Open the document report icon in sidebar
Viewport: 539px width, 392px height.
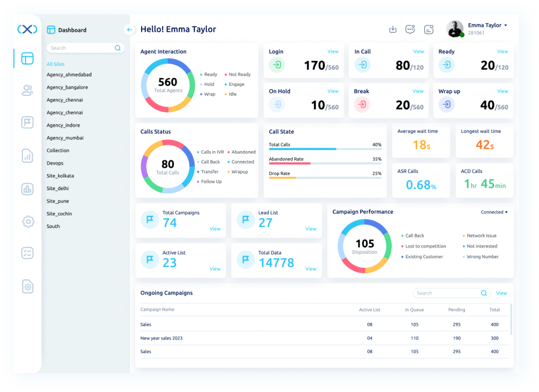(27, 156)
